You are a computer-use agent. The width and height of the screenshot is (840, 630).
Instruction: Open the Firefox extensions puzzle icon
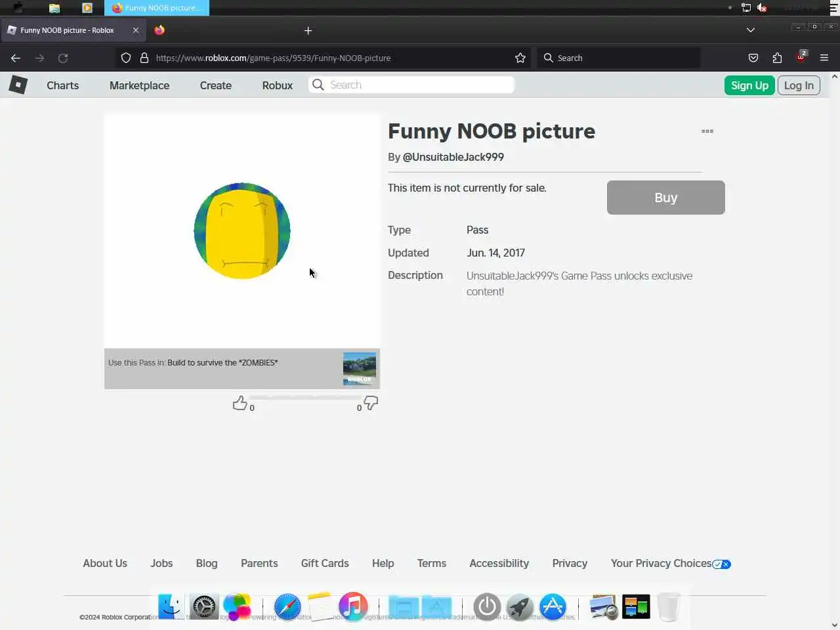[x=777, y=58]
